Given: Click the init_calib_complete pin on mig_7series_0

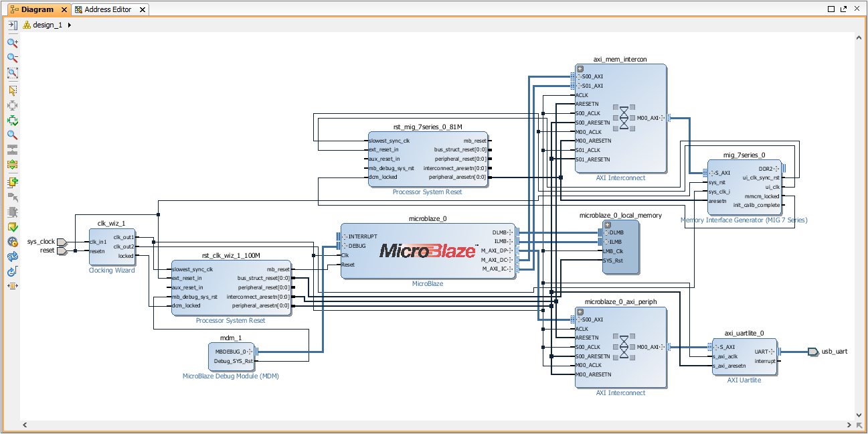Looking at the screenshot, I should click(756, 205).
